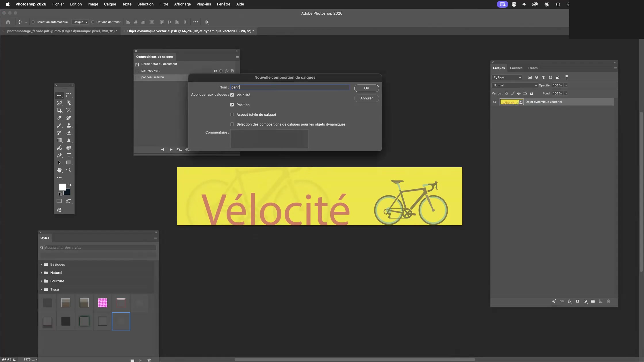644x362 pixels.
Task: Select the Clone Stamp tool
Action: point(69,125)
